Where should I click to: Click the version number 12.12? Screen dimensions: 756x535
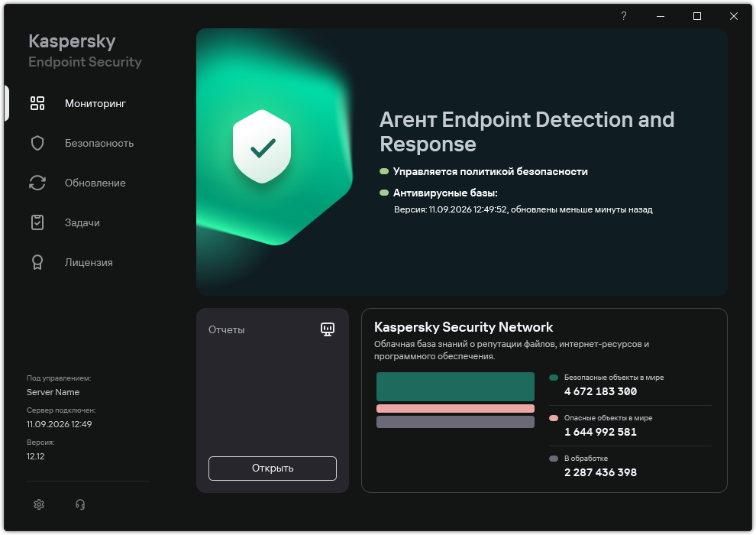tap(35, 456)
